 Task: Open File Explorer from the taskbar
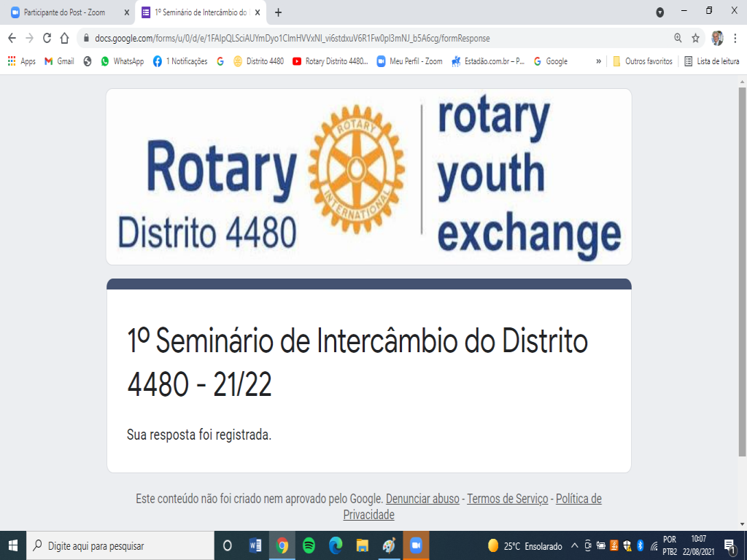[x=362, y=545]
